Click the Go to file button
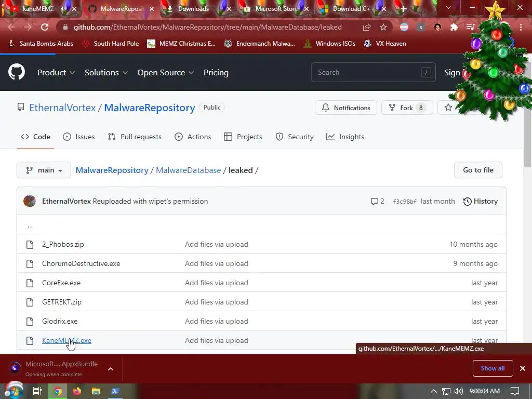Screen dimensions: 532x399 click(x=478, y=170)
